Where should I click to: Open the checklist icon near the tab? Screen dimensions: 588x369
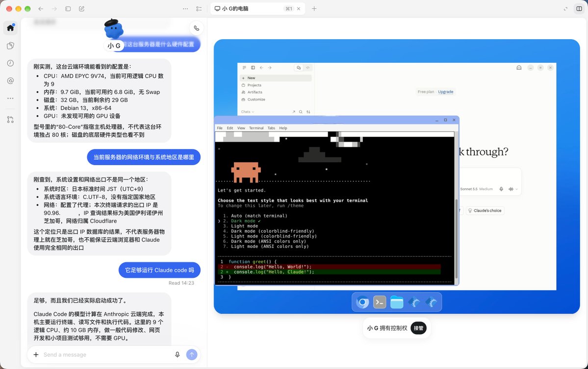coord(199,9)
